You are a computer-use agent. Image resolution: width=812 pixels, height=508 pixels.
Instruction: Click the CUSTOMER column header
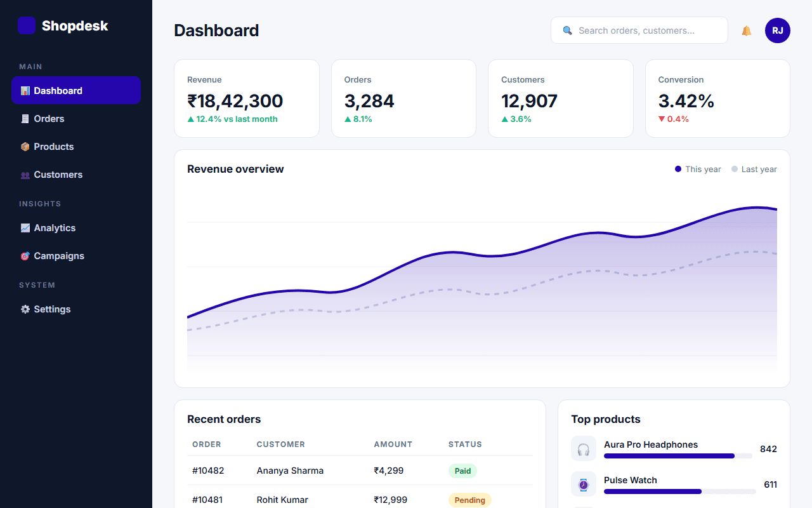point(281,444)
